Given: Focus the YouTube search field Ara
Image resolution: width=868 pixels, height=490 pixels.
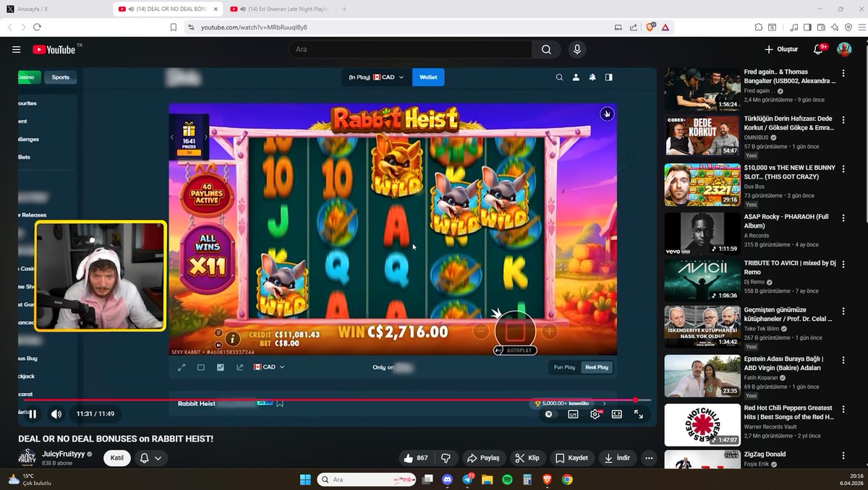Looking at the screenshot, I should [x=410, y=49].
